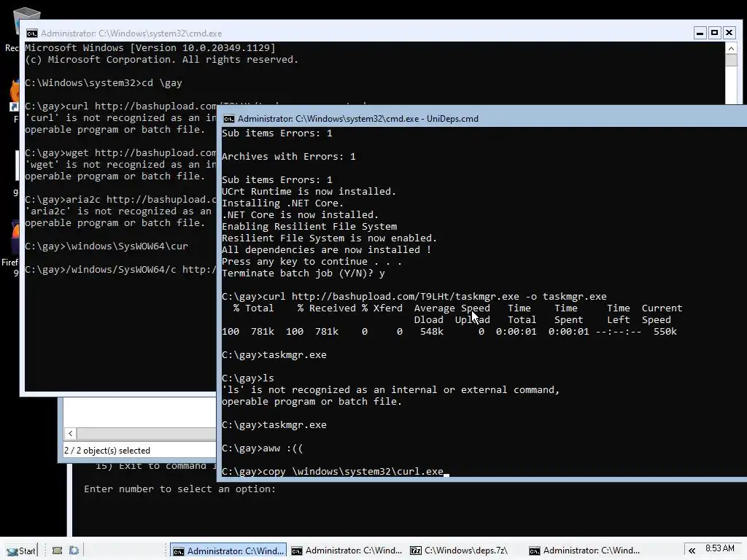Click the title bar of the back cmd.exe window

[x=357, y=34]
